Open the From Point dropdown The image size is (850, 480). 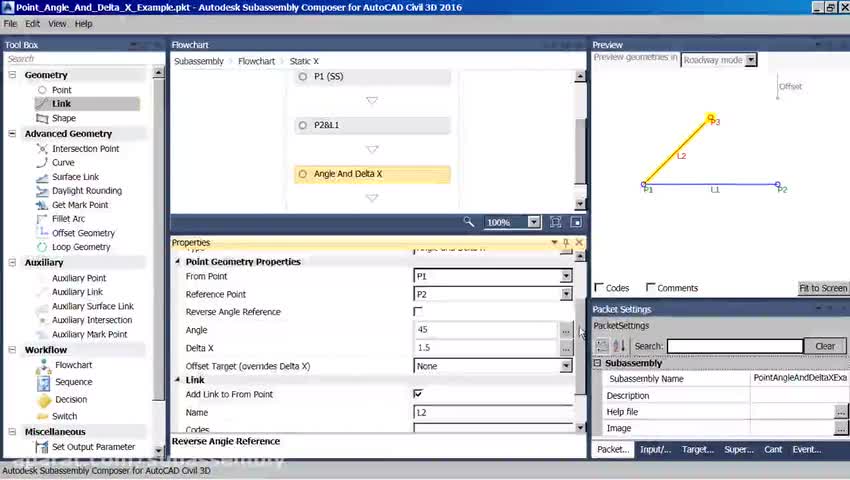pyautogui.click(x=566, y=276)
